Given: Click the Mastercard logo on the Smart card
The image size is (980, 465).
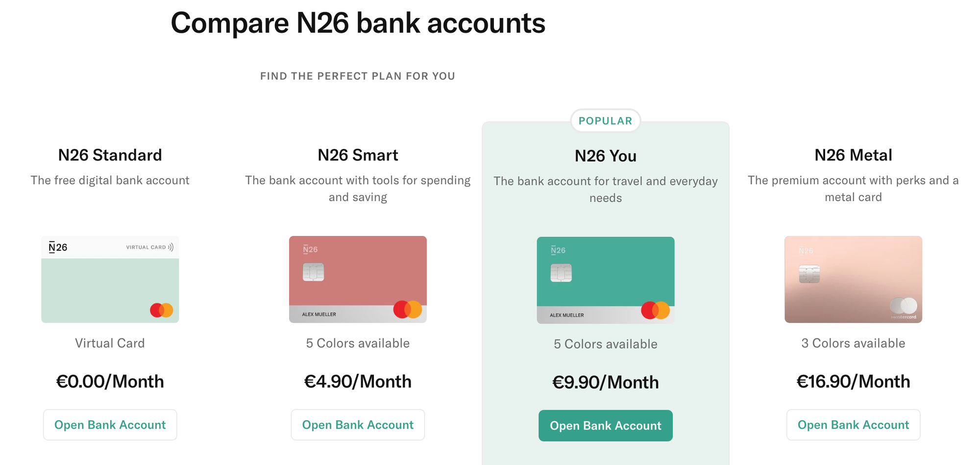Looking at the screenshot, I should tap(407, 310).
